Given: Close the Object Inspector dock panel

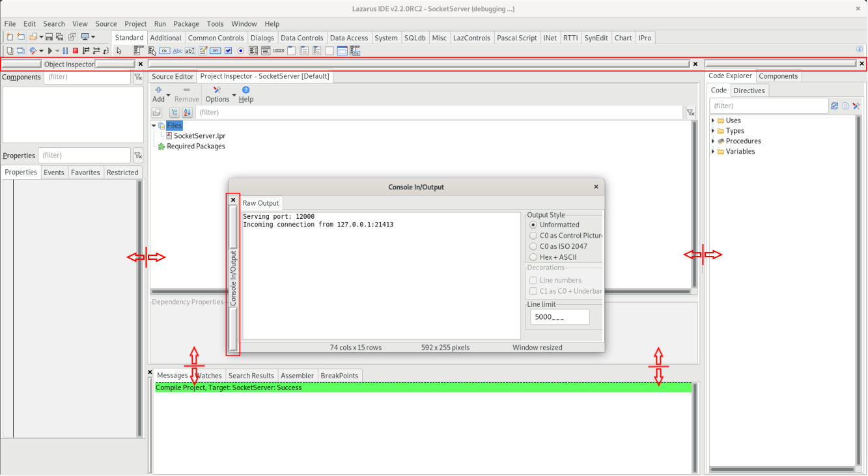Looking at the screenshot, I should pos(141,64).
